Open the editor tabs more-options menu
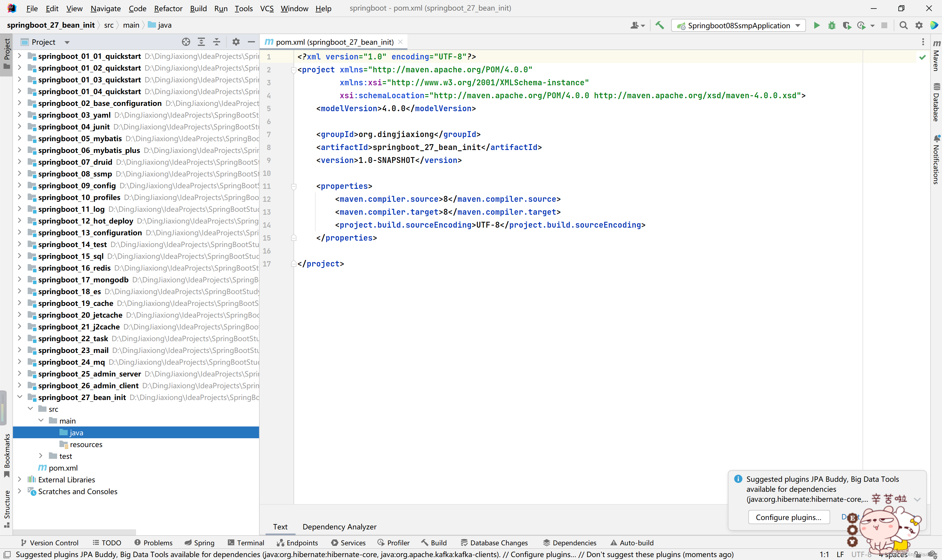The height and width of the screenshot is (560, 942). coord(923,42)
